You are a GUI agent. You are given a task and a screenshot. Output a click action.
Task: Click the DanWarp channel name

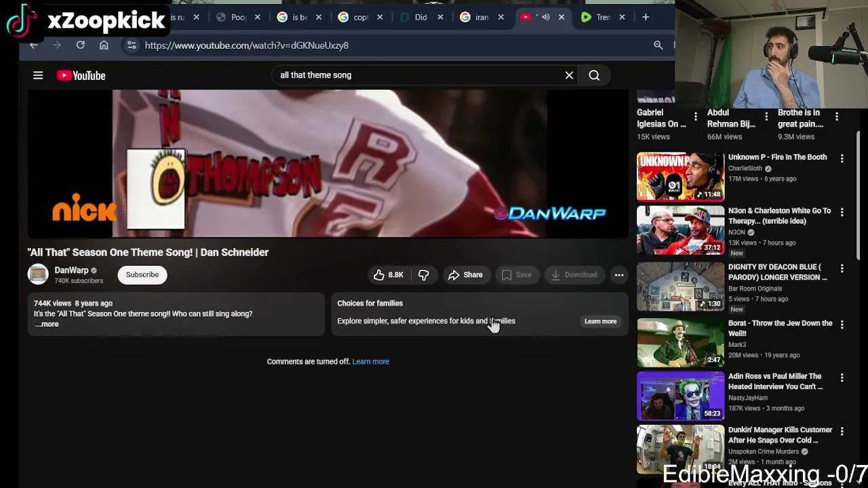(71, 270)
